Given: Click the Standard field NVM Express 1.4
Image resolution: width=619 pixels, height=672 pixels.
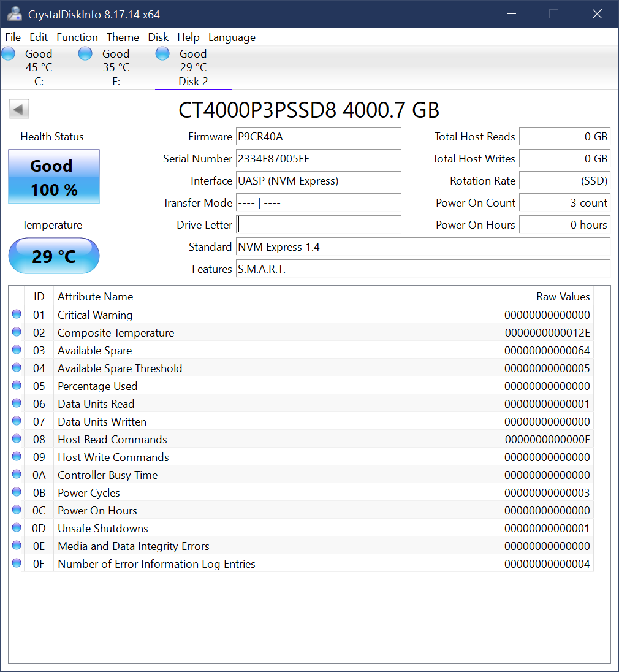Looking at the screenshot, I should (x=423, y=247).
